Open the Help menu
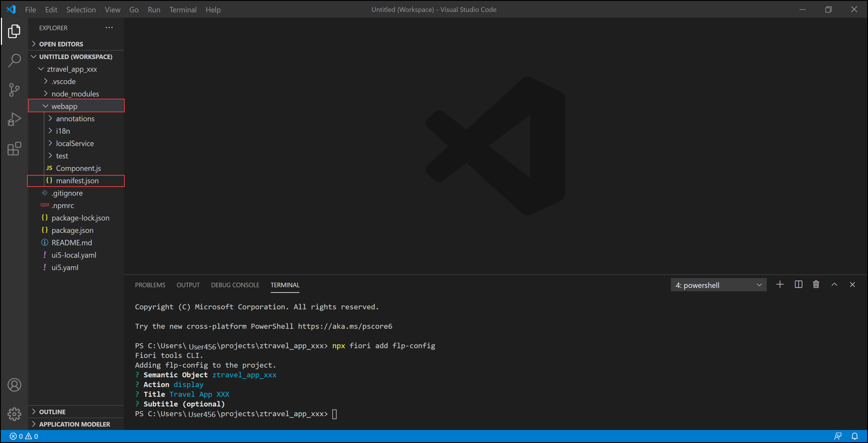This screenshot has height=443, width=868. [213, 10]
